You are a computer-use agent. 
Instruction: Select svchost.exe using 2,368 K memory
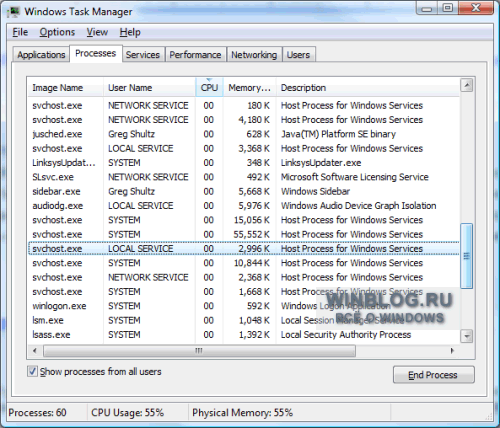243,277
